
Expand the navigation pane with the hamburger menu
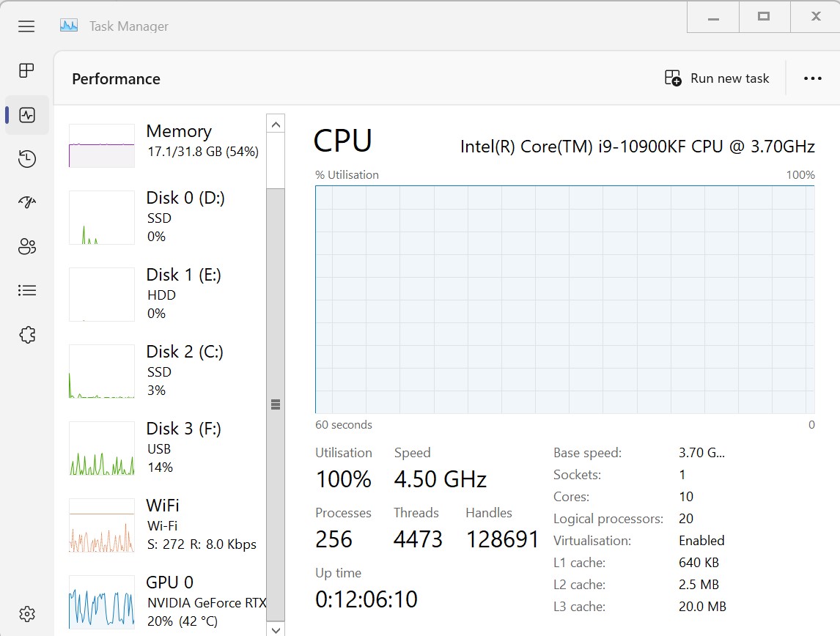tap(26, 26)
